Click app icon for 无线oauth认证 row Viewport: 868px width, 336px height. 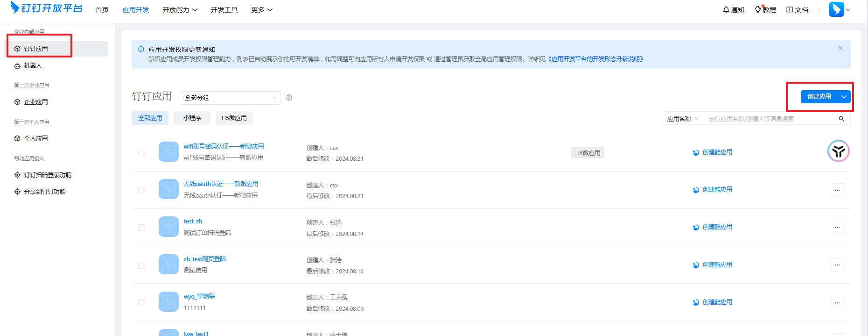(168, 189)
